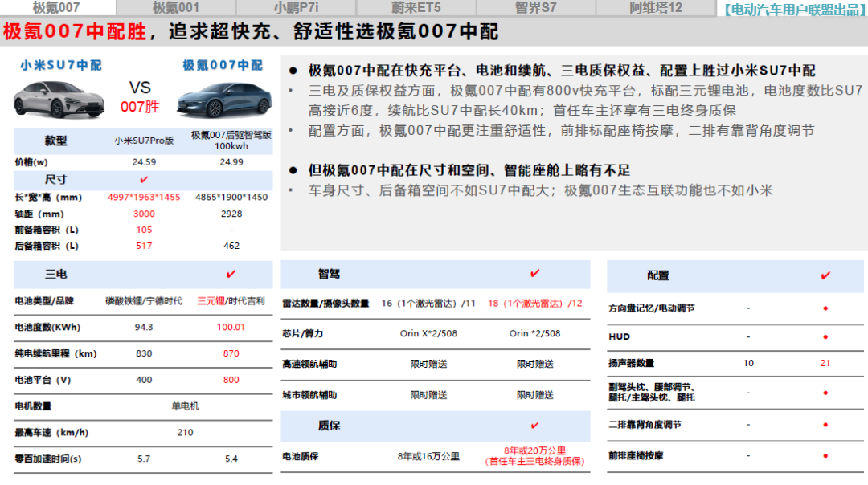Click the silver 小米SU7 car image
The width and height of the screenshot is (868, 485).
coord(59,99)
